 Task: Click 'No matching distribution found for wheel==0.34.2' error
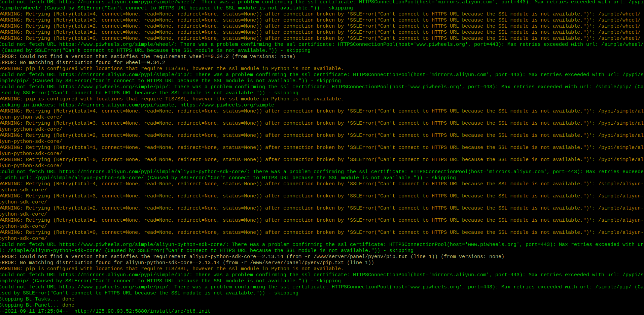click(x=82, y=62)
